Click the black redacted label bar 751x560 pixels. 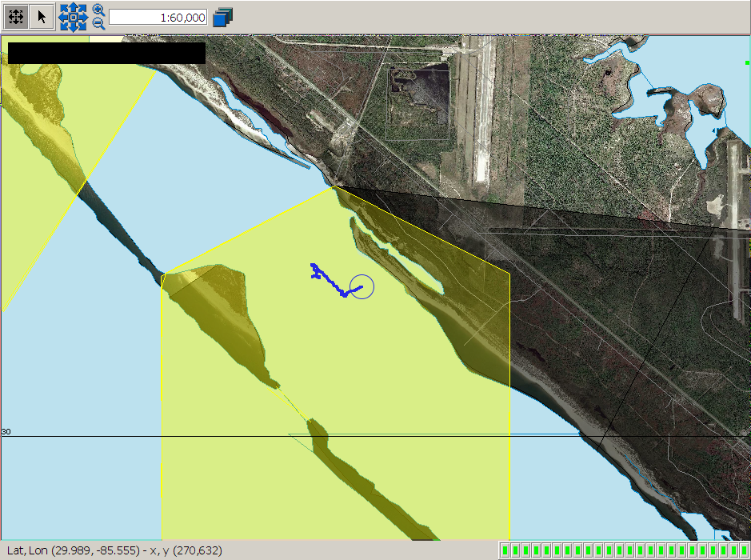(x=106, y=53)
